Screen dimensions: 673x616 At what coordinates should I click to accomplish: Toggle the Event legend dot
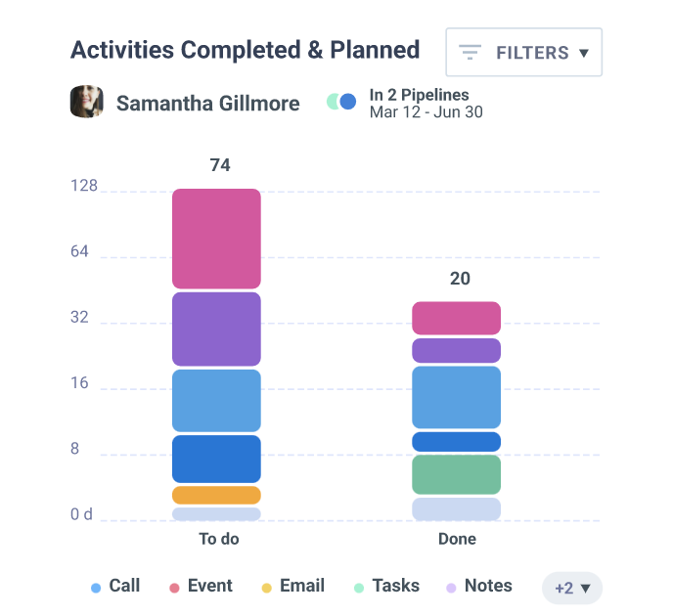[174, 588]
